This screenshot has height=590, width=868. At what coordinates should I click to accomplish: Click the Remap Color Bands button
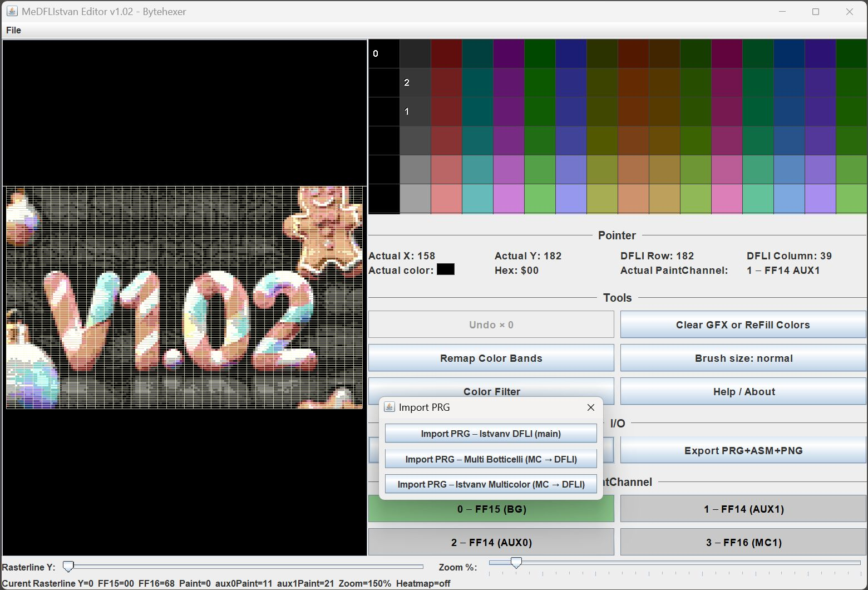pyautogui.click(x=491, y=358)
